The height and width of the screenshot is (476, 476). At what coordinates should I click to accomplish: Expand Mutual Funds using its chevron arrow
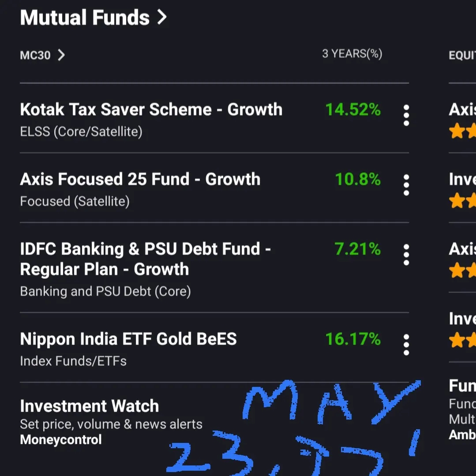162,18
